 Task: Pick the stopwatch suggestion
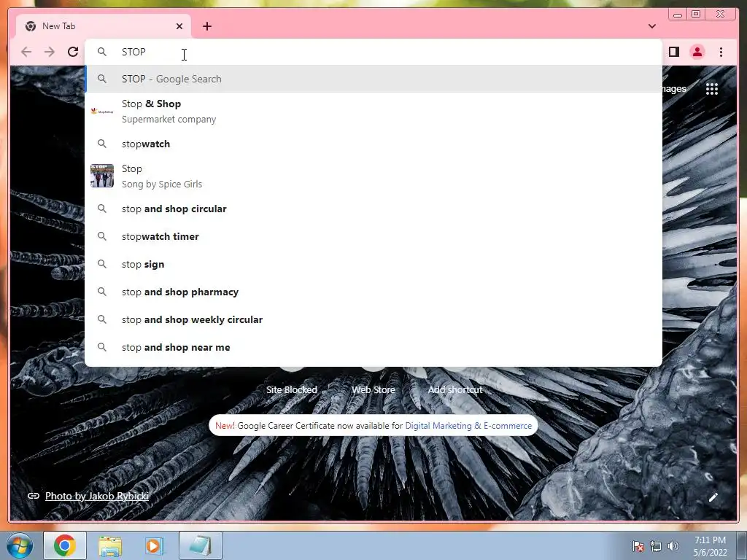373,144
